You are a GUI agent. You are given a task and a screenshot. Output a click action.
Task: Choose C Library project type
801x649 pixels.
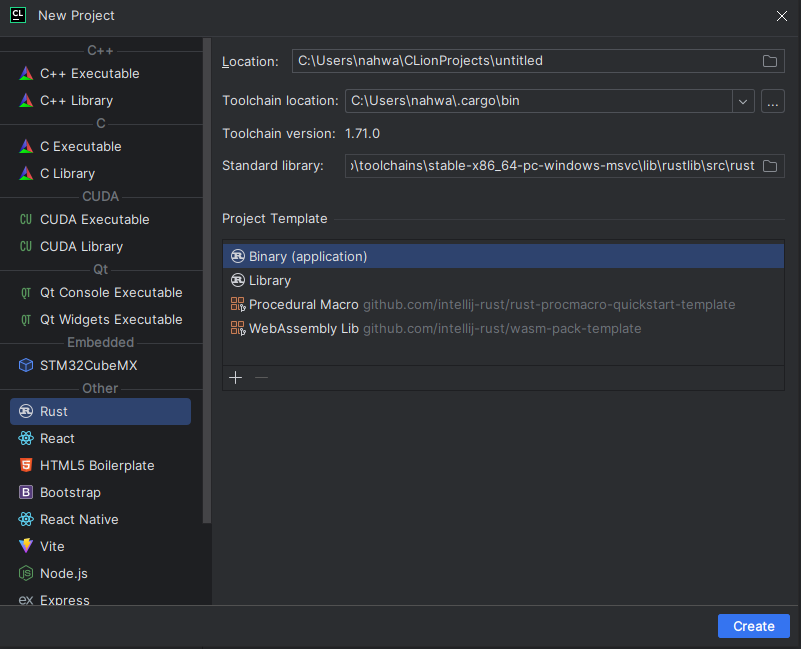[x=100, y=174]
